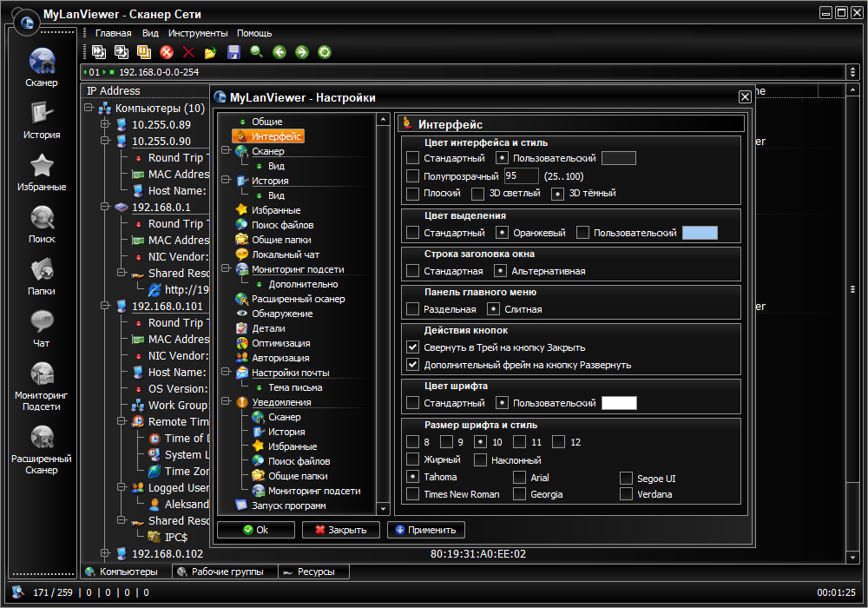Viewport: 868px width, 608px height.
Task: Uncheck Свернуть в Трей на кнопку Закрыть
Action: click(x=412, y=347)
